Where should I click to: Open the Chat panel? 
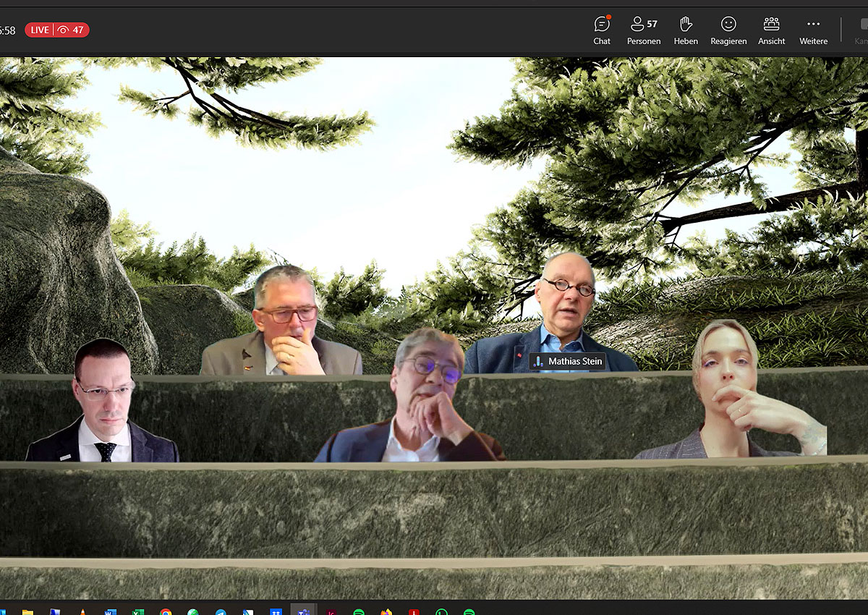602,30
